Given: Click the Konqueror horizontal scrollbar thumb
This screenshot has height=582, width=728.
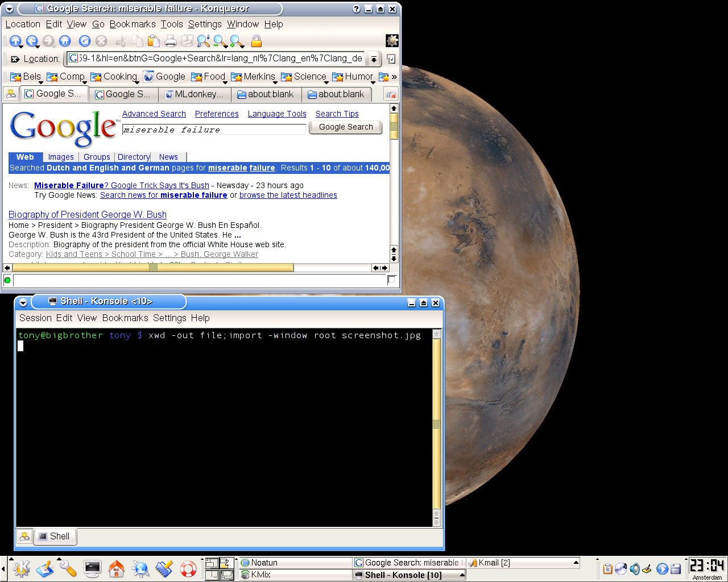Looking at the screenshot, I should point(153,268).
